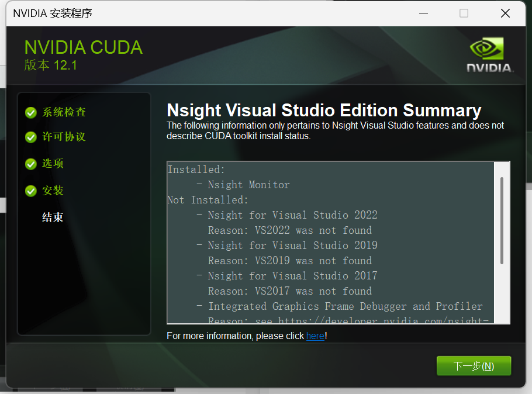This screenshot has width=532, height=394.
Task: Select the 安装 step in sidebar
Action: pos(53,191)
